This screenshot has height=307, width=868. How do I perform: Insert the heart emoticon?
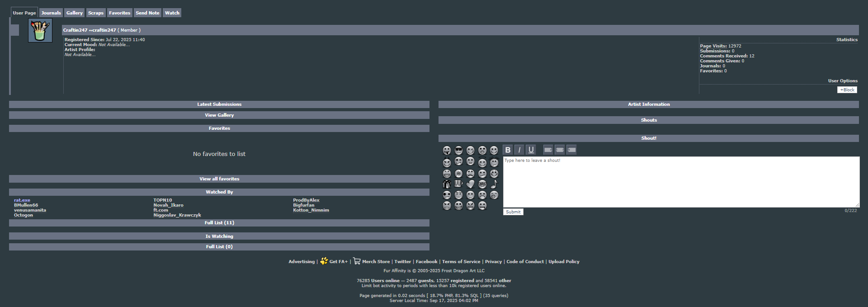coord(470,184)
